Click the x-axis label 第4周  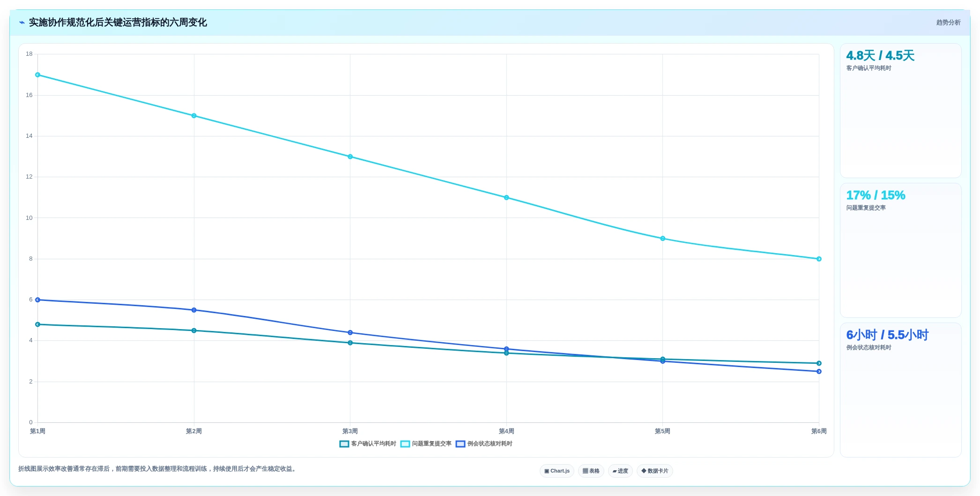(506, 431)
